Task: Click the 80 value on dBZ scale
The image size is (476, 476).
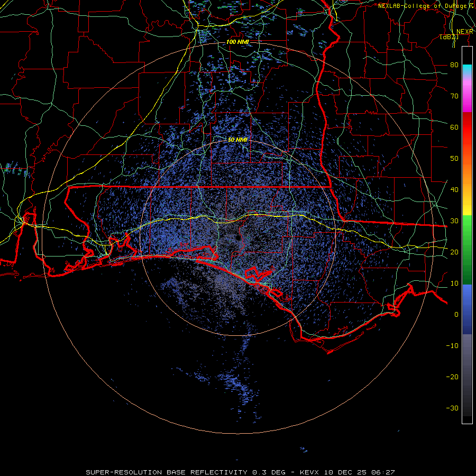Action: tap(454, 65)
